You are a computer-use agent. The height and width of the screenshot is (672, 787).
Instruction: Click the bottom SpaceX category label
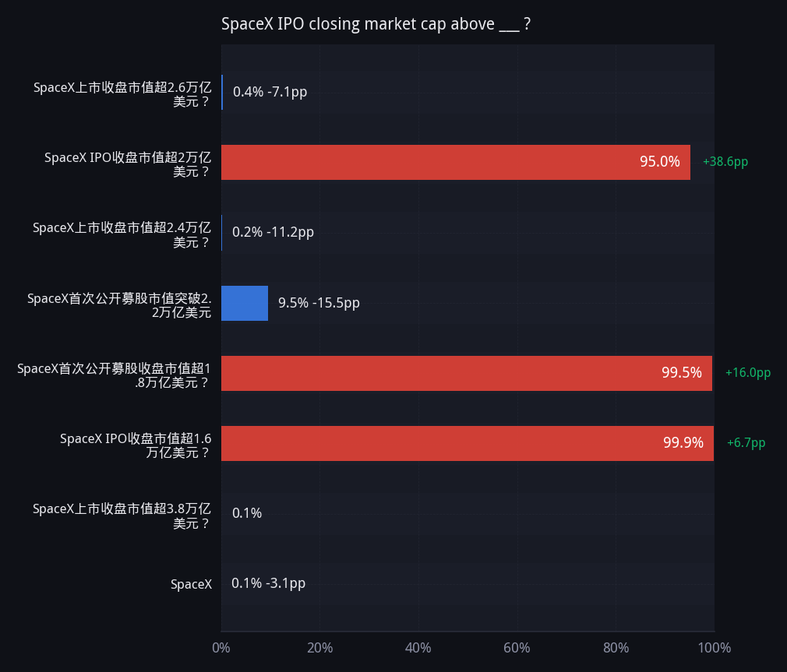pos(191,584)
